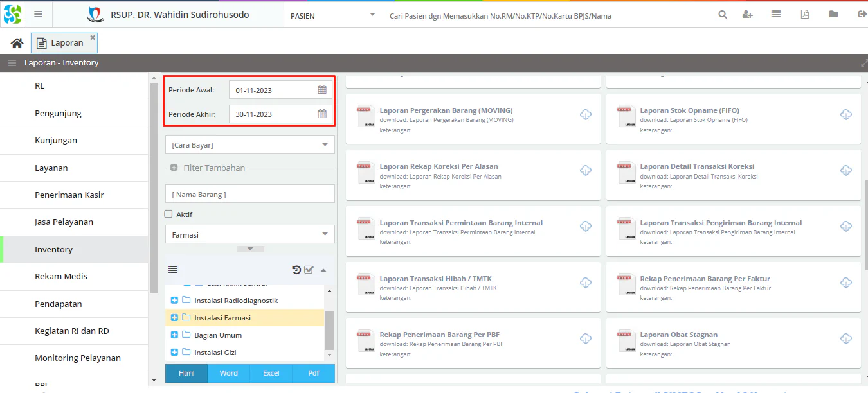Expand the Instalasi Farmasi tree node

click(174, 318)
